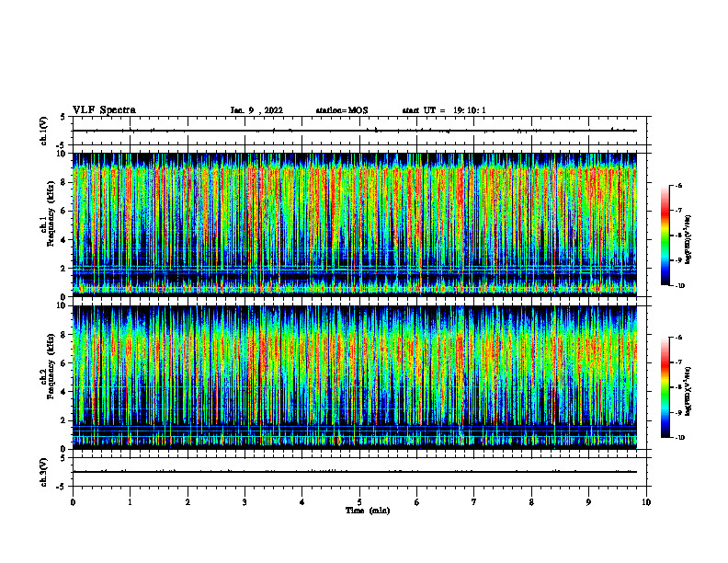
Task: Click the ch.3 voltage waveform trace
Action: 355,472
